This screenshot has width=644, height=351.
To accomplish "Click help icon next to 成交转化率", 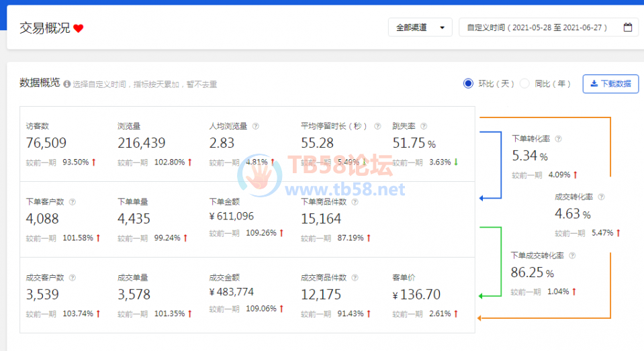I will [601, 197].
